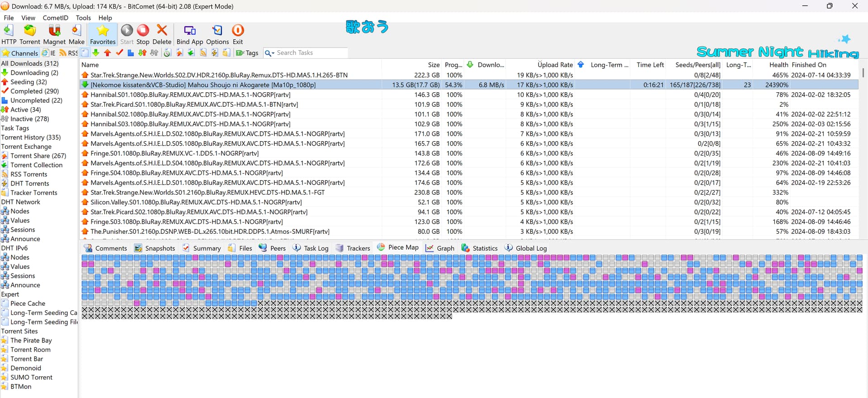This screenshot has height=398, width=868.
Task: Open Demonoid torrent site link
Action: pos(25,368)
